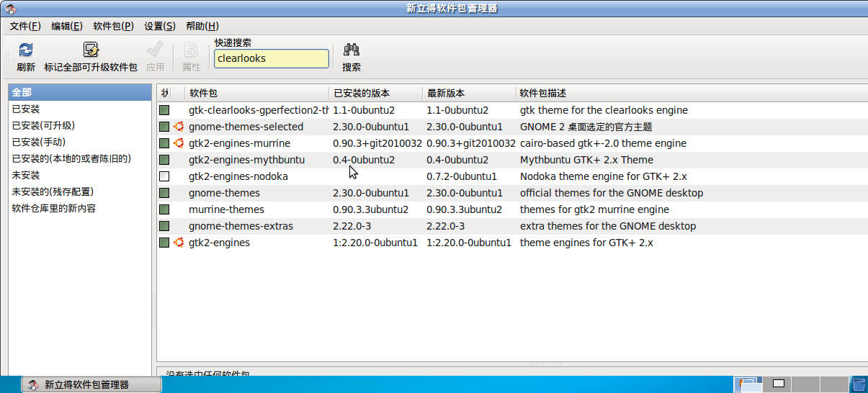
Task: Click the Ubuntu logo next to gtk2-engines
Action: (179, 243)
